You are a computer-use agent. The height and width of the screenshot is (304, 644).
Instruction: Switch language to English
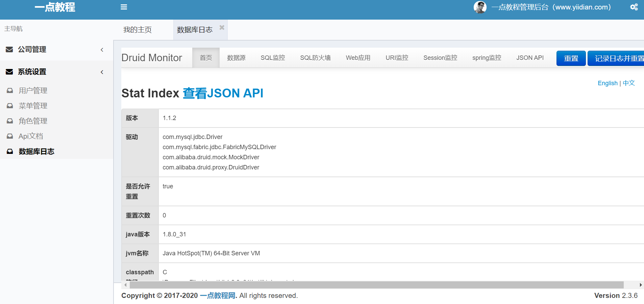pyautogui.click(x=608, y=83)
